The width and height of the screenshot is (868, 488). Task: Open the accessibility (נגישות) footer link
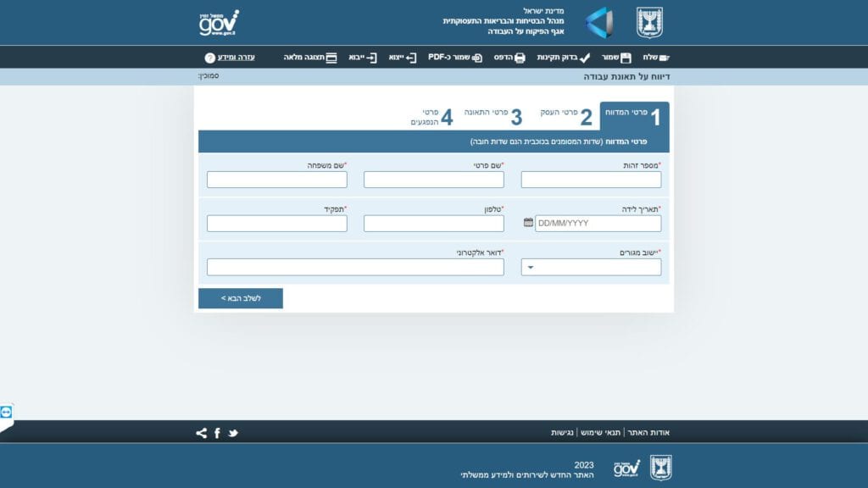pos(562,433)
